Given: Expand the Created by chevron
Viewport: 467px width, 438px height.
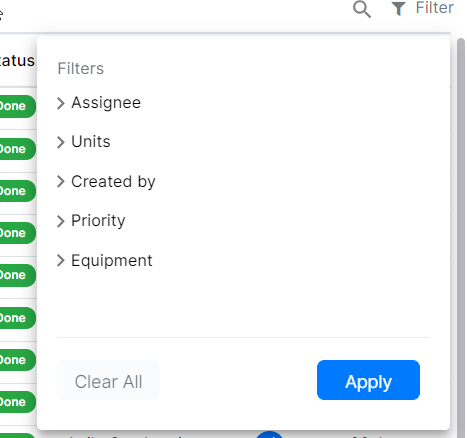Looking at the screenshot, I should (61, 182).
